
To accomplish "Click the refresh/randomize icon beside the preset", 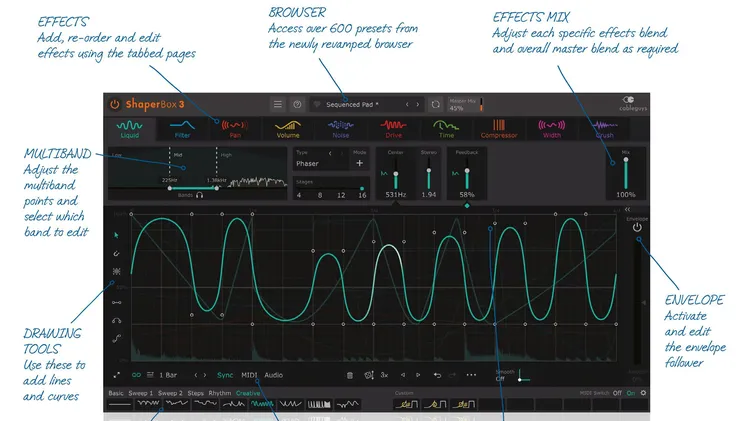I will [435, 104].
